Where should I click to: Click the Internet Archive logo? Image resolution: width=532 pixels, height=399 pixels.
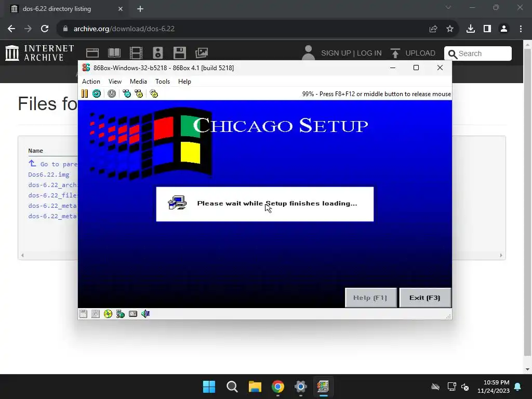click(39, 54)
